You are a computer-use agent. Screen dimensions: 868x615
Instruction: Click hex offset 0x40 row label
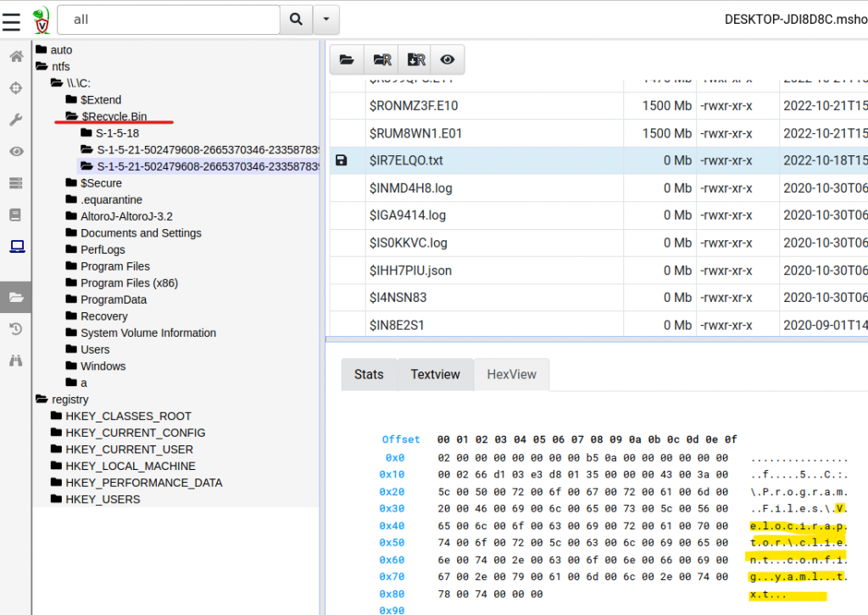coord(392,526)
